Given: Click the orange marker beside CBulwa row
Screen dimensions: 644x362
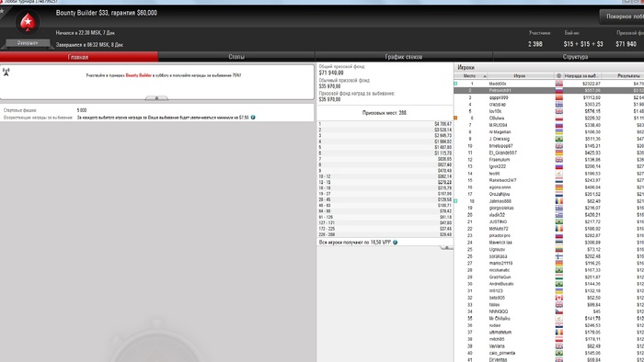Looking at the screenshot, I should 455,119.
